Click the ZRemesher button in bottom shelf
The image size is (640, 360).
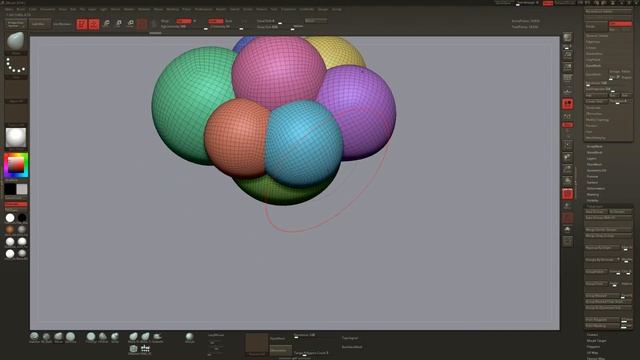pyautogui.click(x=280, y=350)
